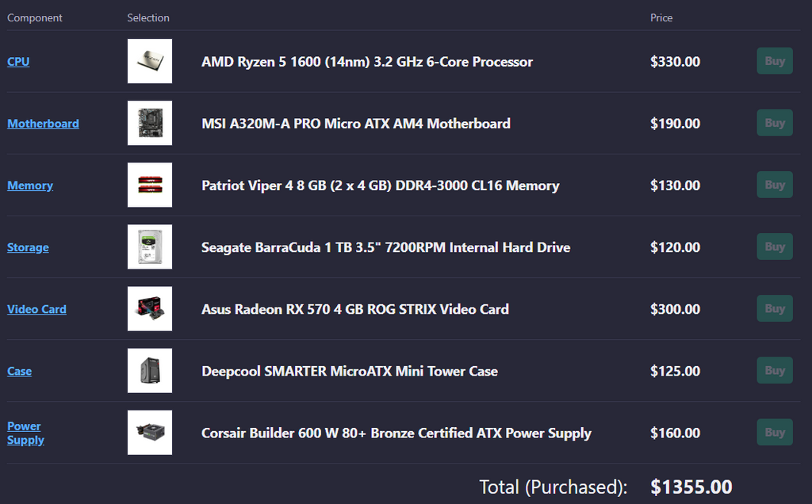Click the MSI A320M-A motherboard thumbnail
This screenshot has height=504, width=812.
tap(149, 123)
